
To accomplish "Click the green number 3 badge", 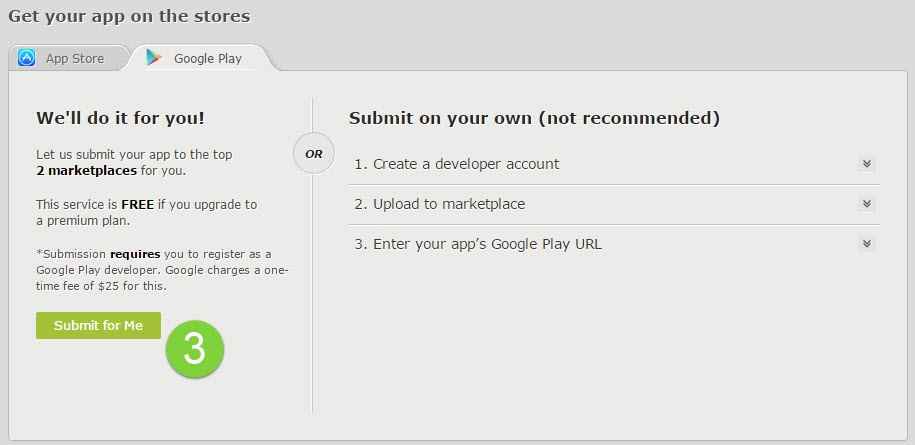I will pos(195,349).
